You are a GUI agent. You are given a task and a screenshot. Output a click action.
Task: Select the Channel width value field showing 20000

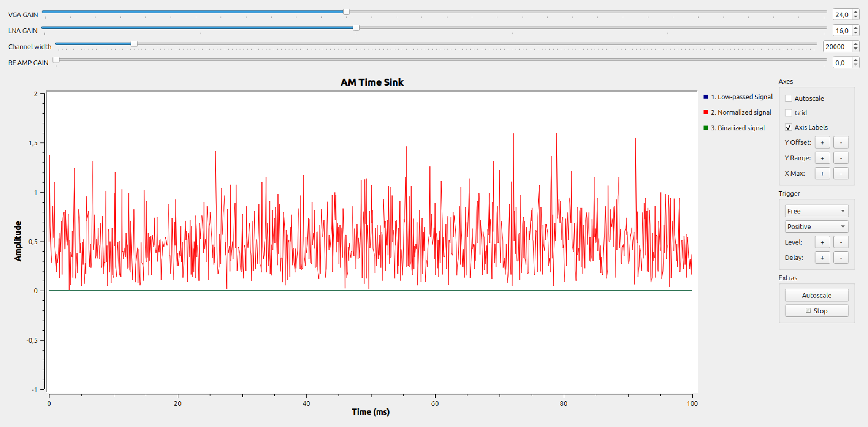[838, 46]
